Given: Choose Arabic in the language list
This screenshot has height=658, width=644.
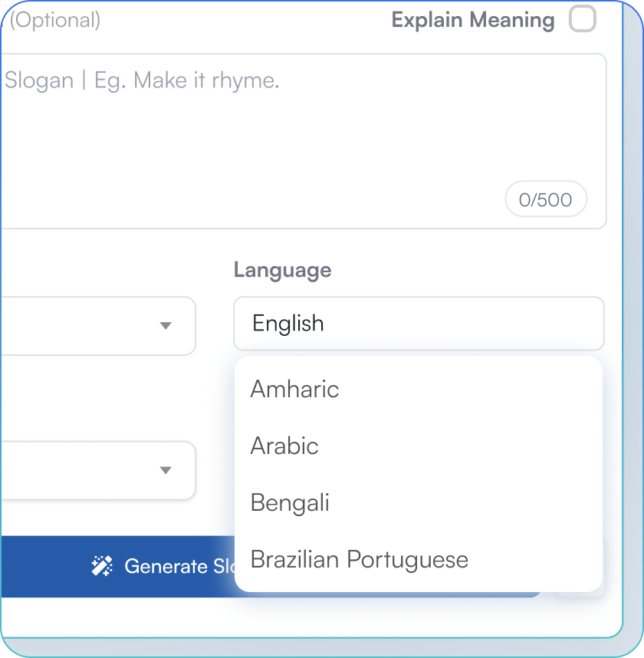Looking at the screenshot, I should pos(284,446).
